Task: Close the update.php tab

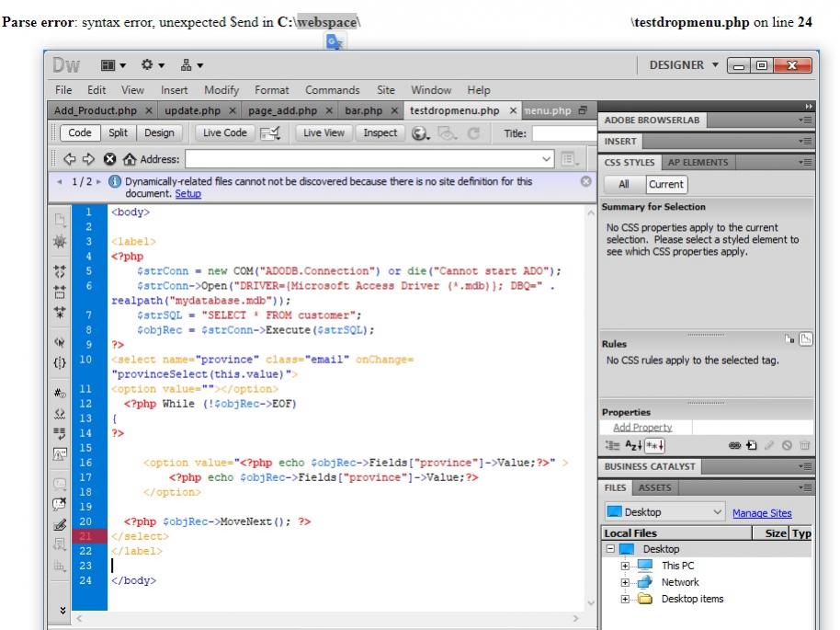Action: point(233,110)
